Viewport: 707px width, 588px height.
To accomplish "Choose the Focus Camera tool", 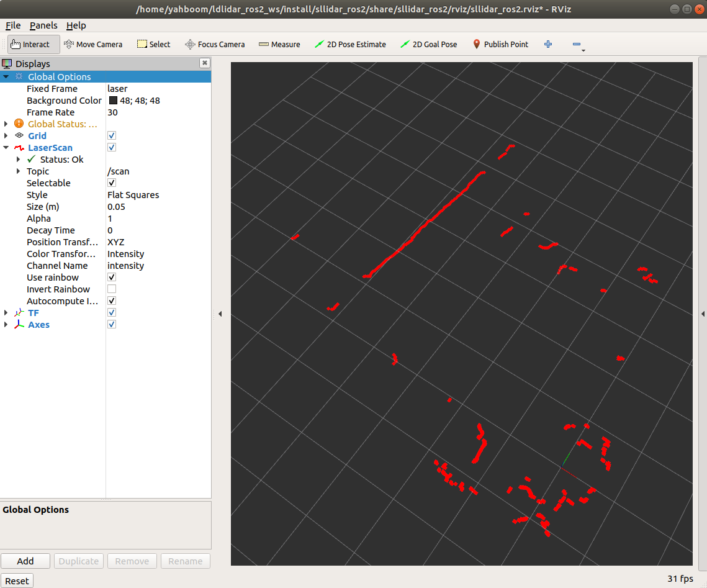I will coord(215,44).
